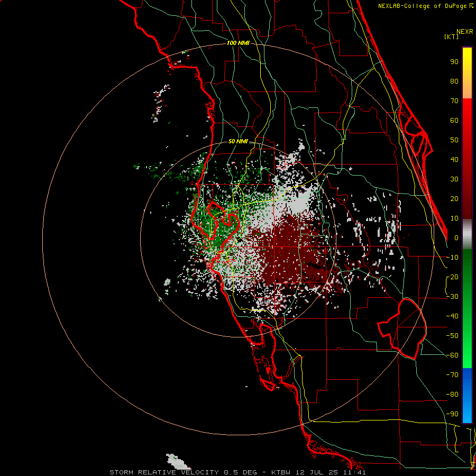This screenshot has width=476, height=476.
Task: Click the 50 NMI range ring label
Action: (x=238, y=141)
